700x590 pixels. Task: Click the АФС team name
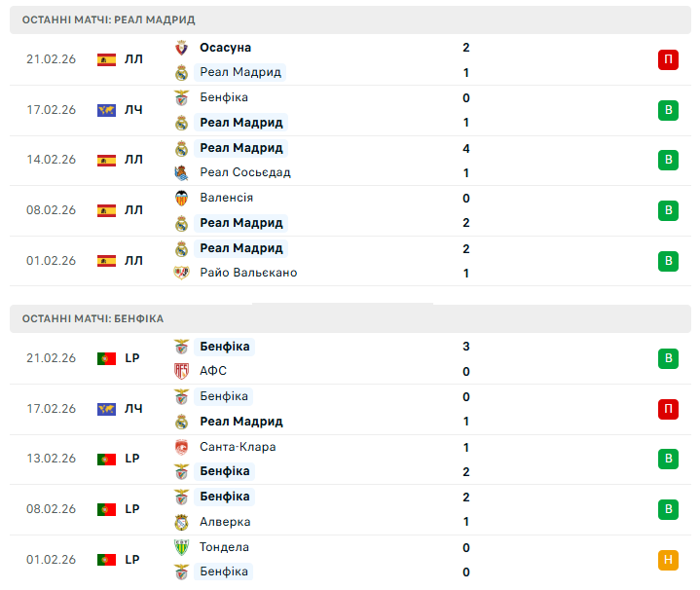click(x=212, y=372)
